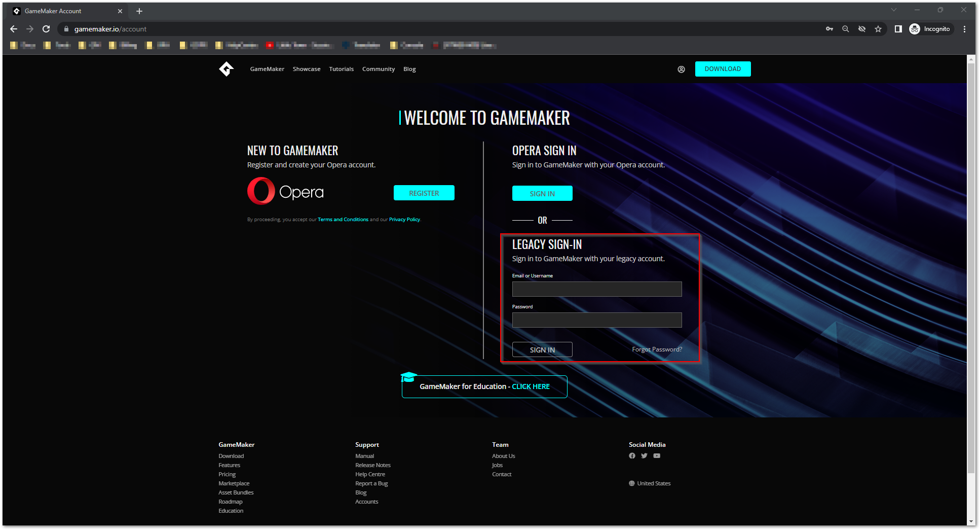
Task: Open the United States region selector
Action: (x=650, y=483)
